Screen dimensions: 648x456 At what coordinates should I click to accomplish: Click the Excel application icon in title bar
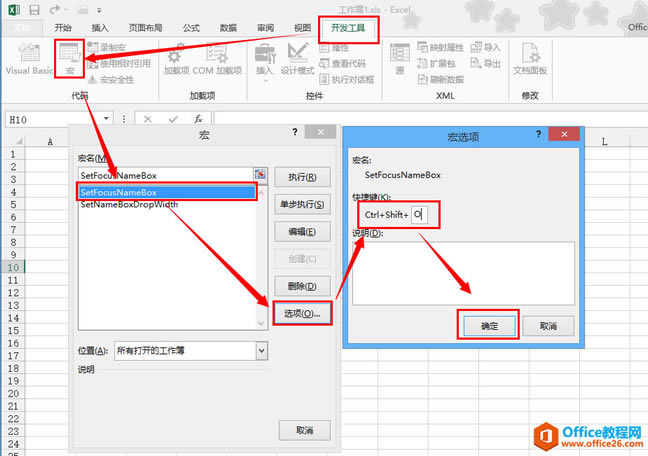(14, 10)
